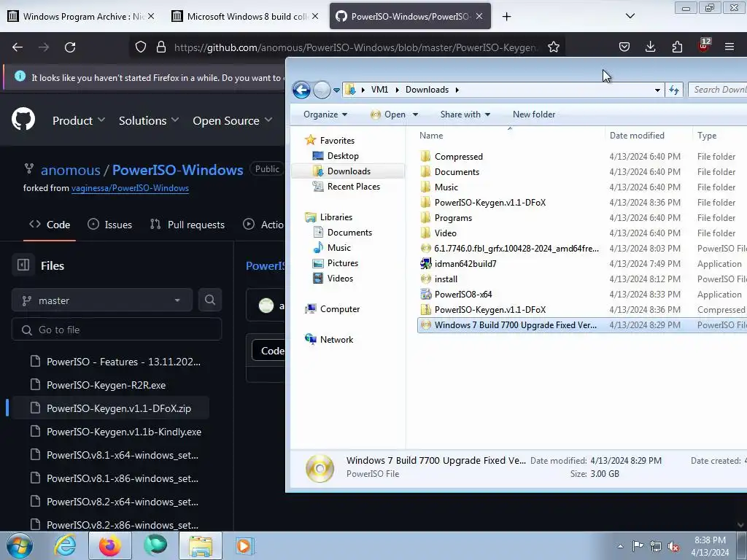
Task: Show hidden system tray icons
Action: pyautogui.click(x=620, y=546)
